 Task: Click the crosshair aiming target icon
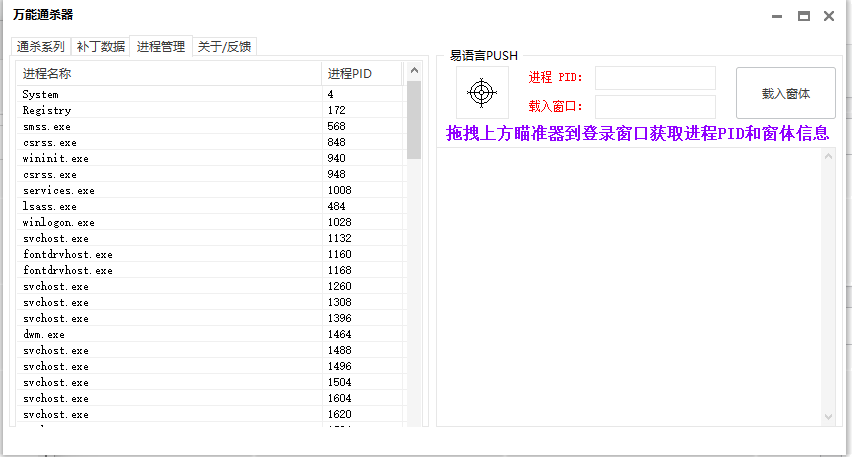point(482,93)
